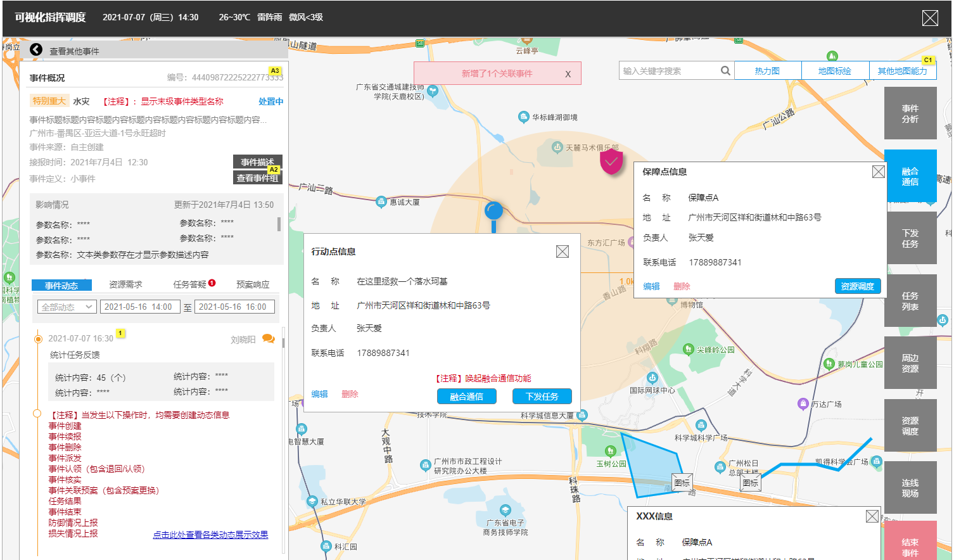Open the 资源调度 side button
Screen dimensions: 954x560
pos(910,426)
